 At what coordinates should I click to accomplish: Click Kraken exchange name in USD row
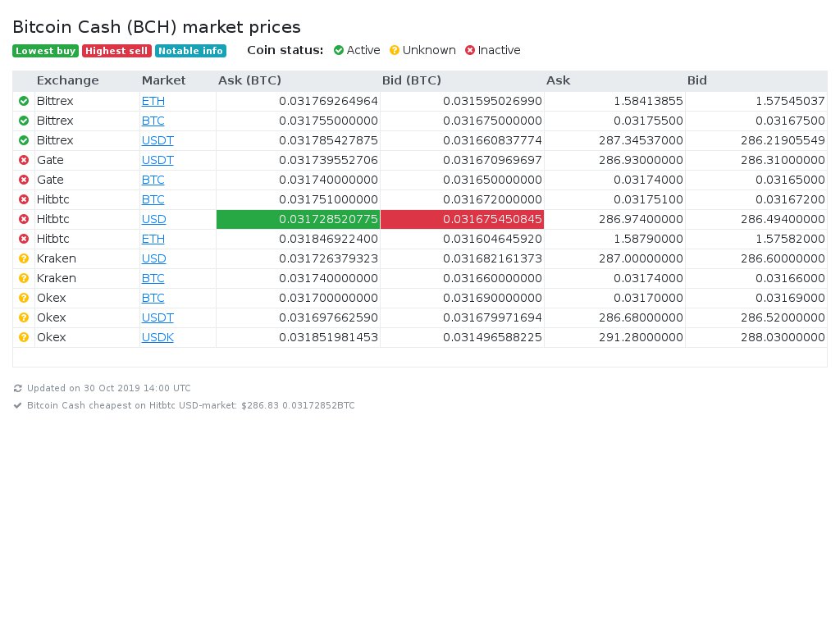click(57, 258)
